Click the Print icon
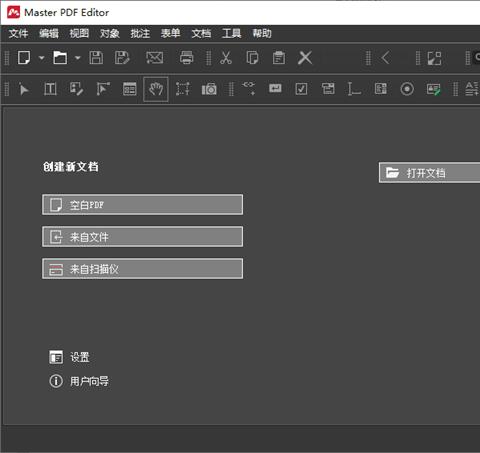The image size is (480, 453). 186,58
